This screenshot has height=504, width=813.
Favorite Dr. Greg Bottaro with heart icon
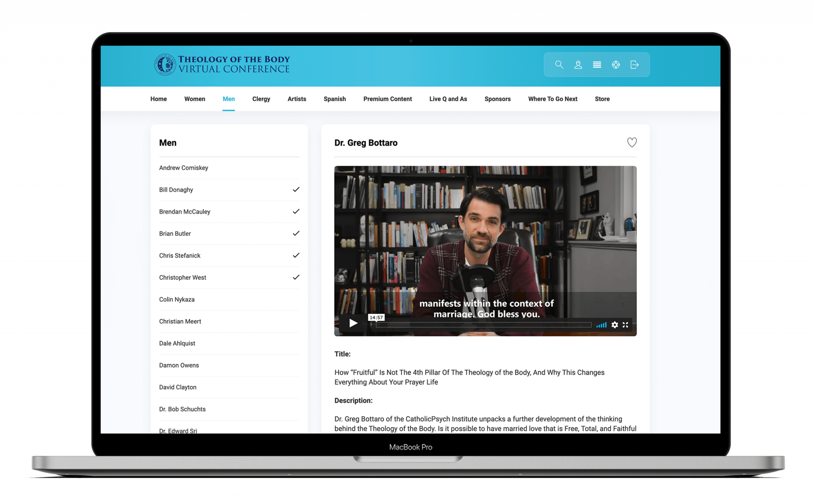tap(632, 142)
